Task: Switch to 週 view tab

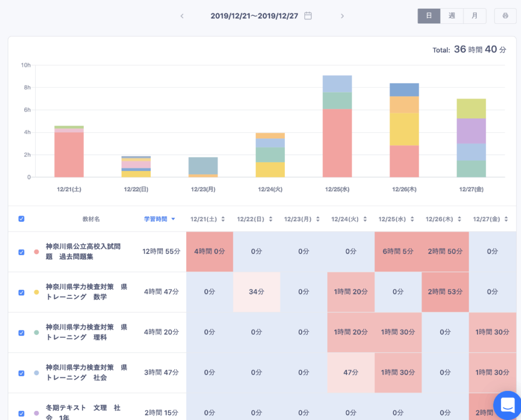Action: coord(452,16)
